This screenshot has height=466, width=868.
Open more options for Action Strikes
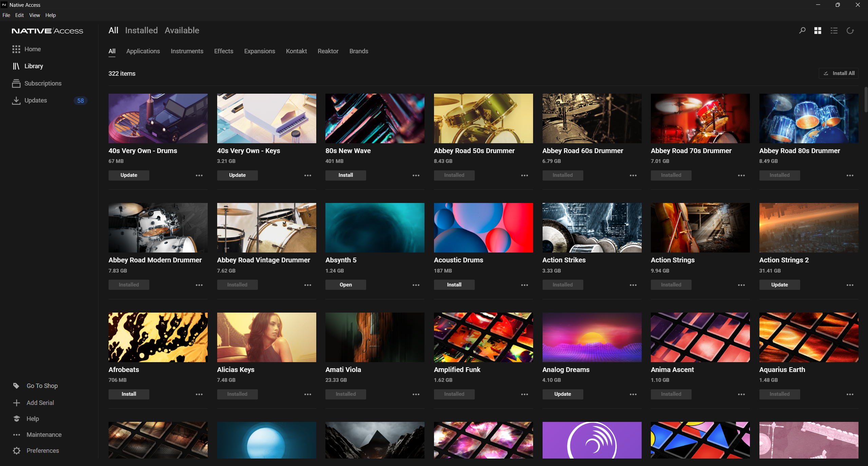click(633, 285)
